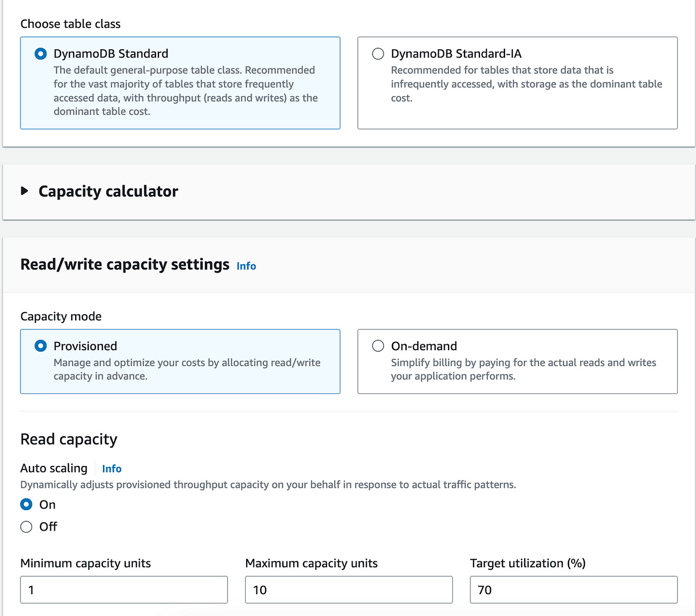Click the DynamoDB Standard-IA description text
Viewport: 696px width, 616px height.
click(526, 84)
